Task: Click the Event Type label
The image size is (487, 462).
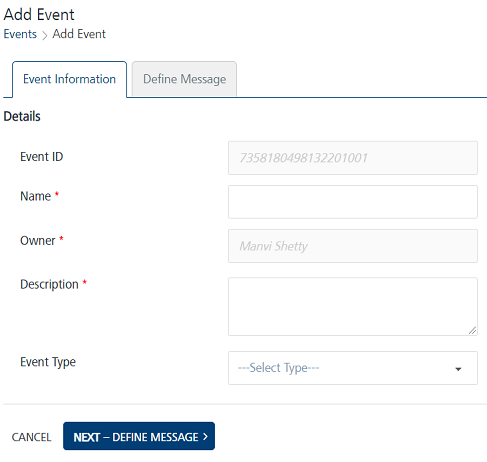Action: 48,362
